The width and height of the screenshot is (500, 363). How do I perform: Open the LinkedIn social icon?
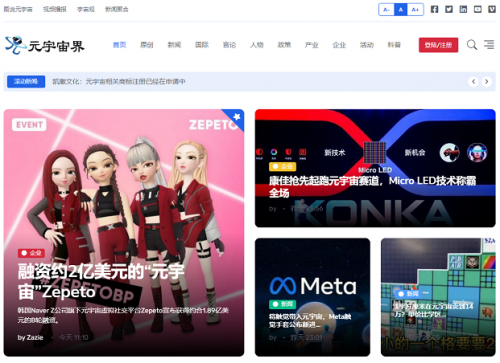[463, 9]
